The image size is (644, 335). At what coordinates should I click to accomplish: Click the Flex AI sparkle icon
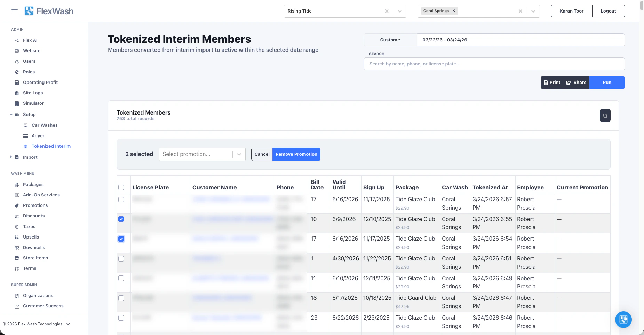pyautogui.click(x=17, y=40)
